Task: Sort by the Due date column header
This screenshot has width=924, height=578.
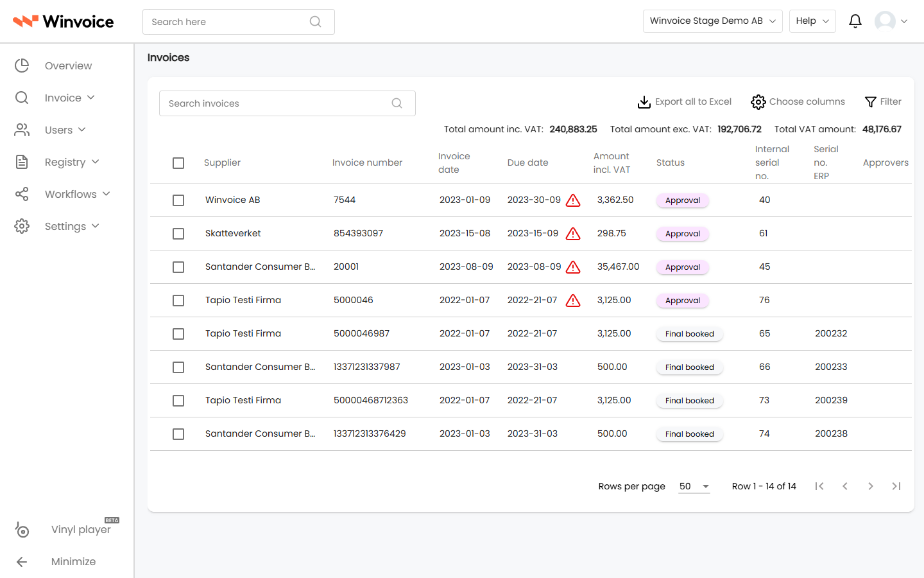Action: coord(528,163)
